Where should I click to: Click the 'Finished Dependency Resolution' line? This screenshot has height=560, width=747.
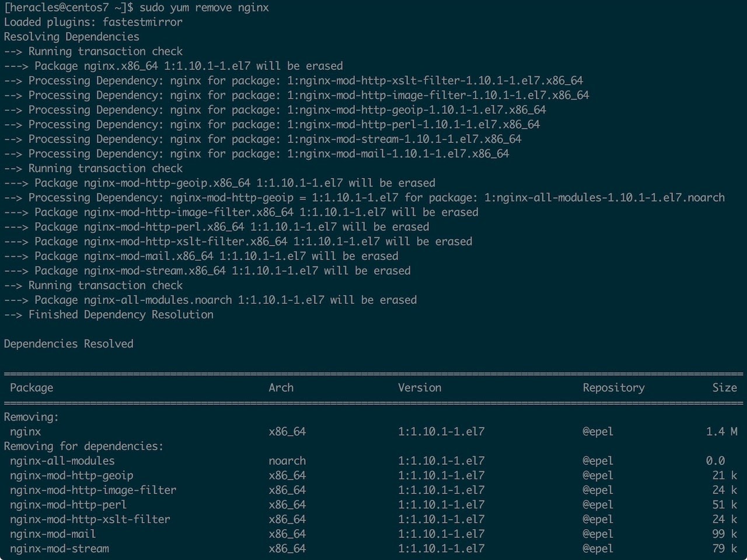coord(109,314)
